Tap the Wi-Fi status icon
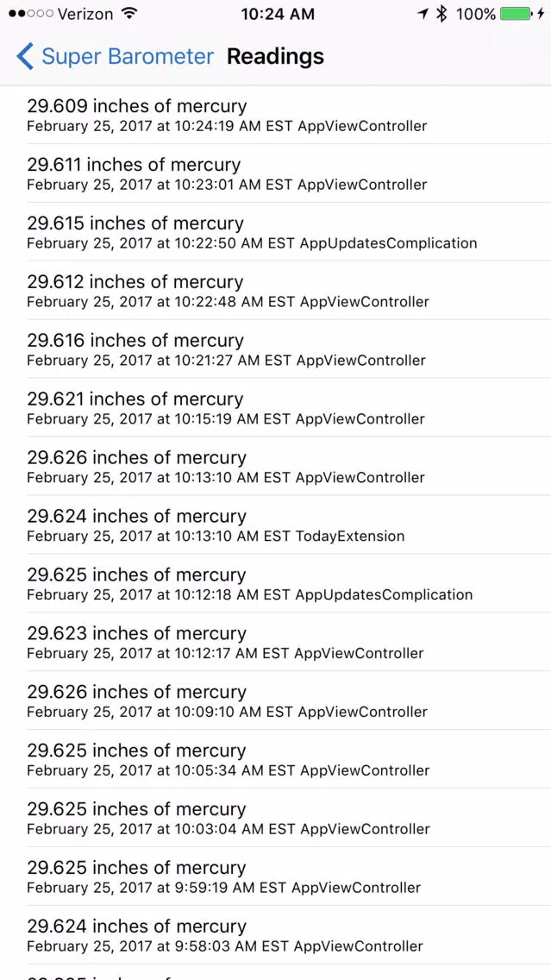The image size is (551, 980). point(129,14)
